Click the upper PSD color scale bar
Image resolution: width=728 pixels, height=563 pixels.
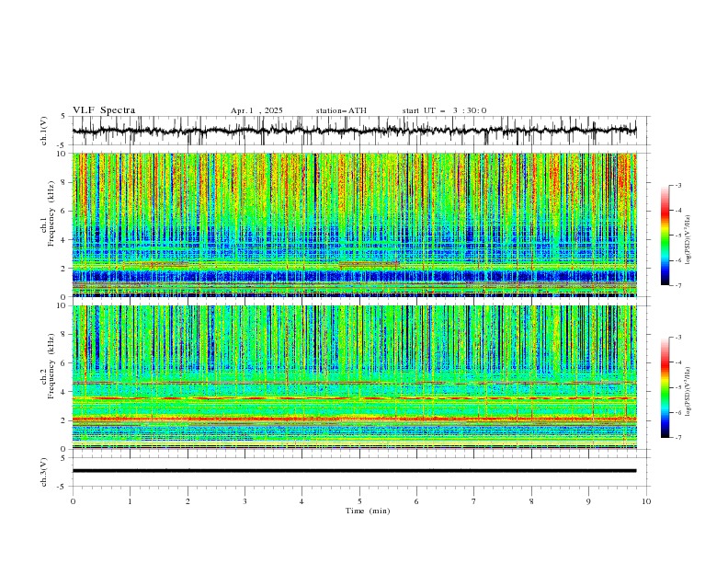pos(665,236)
